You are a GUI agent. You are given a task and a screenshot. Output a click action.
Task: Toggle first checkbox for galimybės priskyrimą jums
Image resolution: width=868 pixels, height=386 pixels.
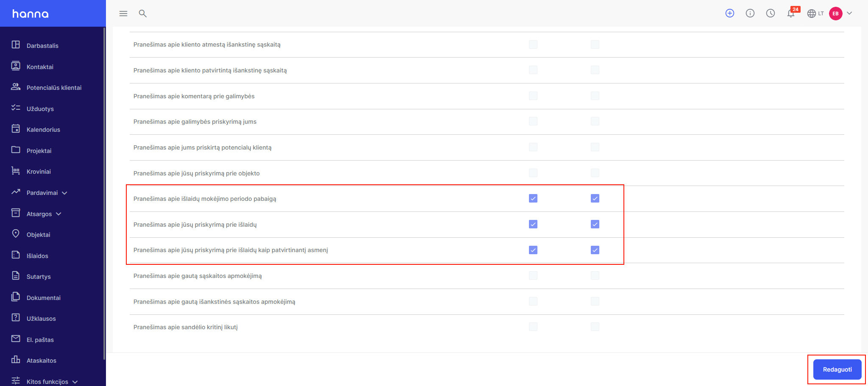click(533, 121)
